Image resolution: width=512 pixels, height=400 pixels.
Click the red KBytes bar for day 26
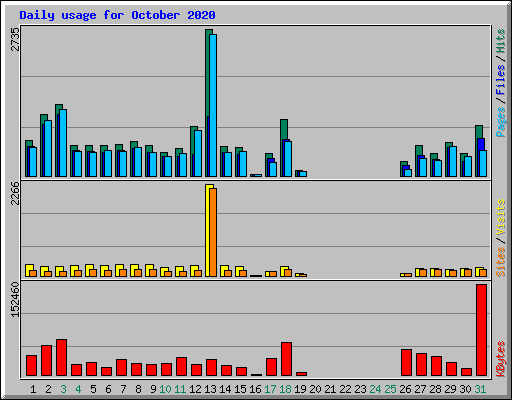(406, 362)
